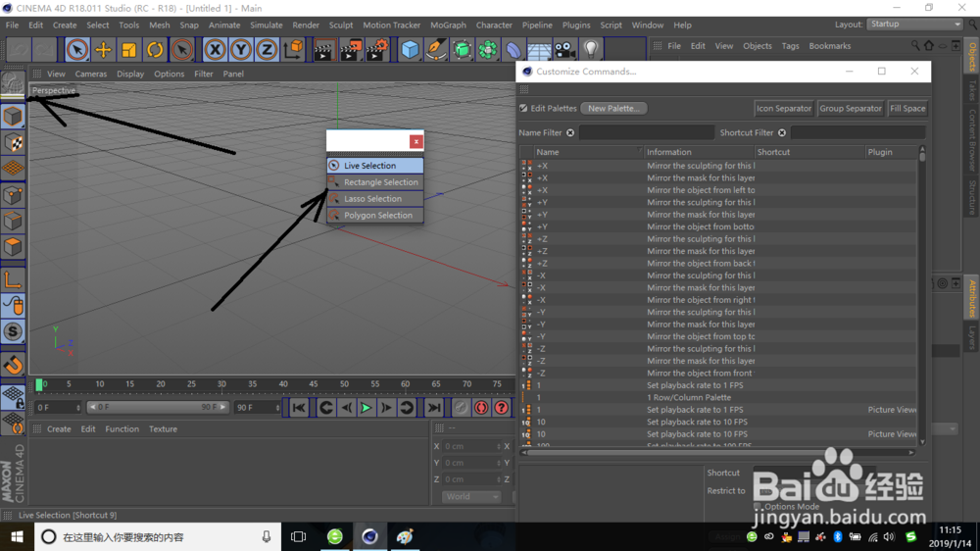Select 1 Row/Column Palette row
This screenshot has width=980, height=551.
[718, 398]
